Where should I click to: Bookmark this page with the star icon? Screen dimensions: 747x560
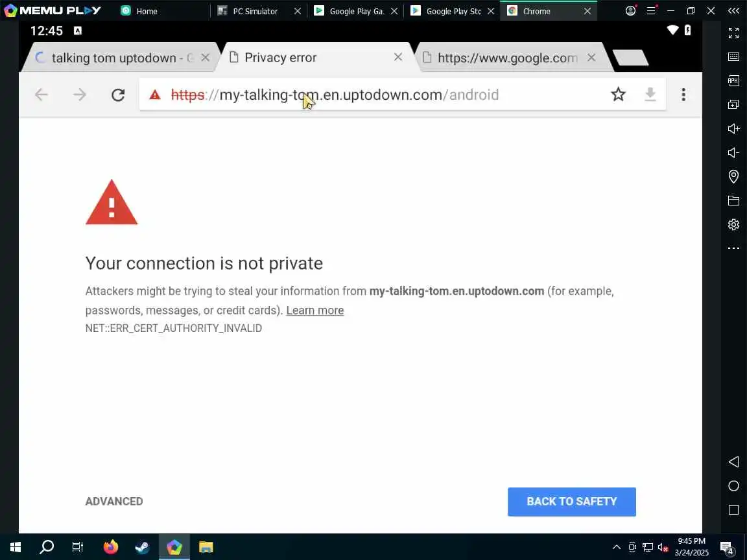(618, 94)
